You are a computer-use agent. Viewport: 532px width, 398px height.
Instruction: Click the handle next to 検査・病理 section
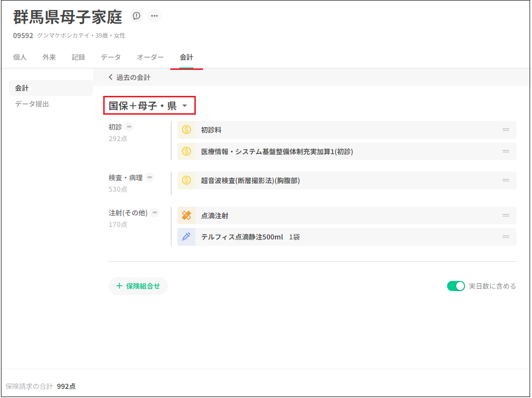tap(150, 178)
